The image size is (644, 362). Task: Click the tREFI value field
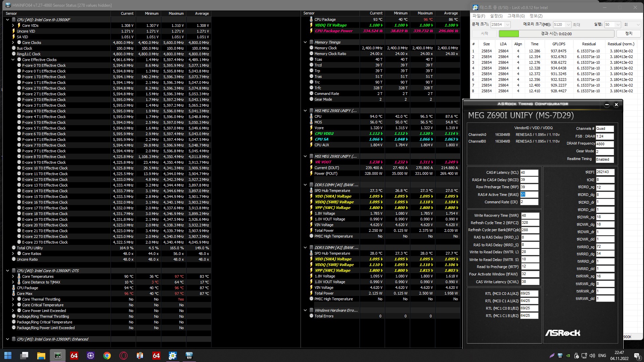605,172
